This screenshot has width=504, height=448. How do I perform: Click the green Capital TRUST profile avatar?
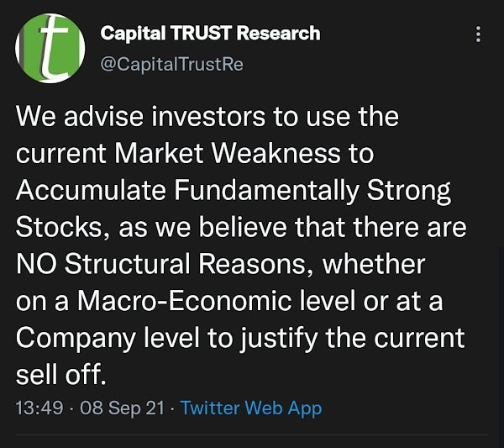(x=50, y=48)
